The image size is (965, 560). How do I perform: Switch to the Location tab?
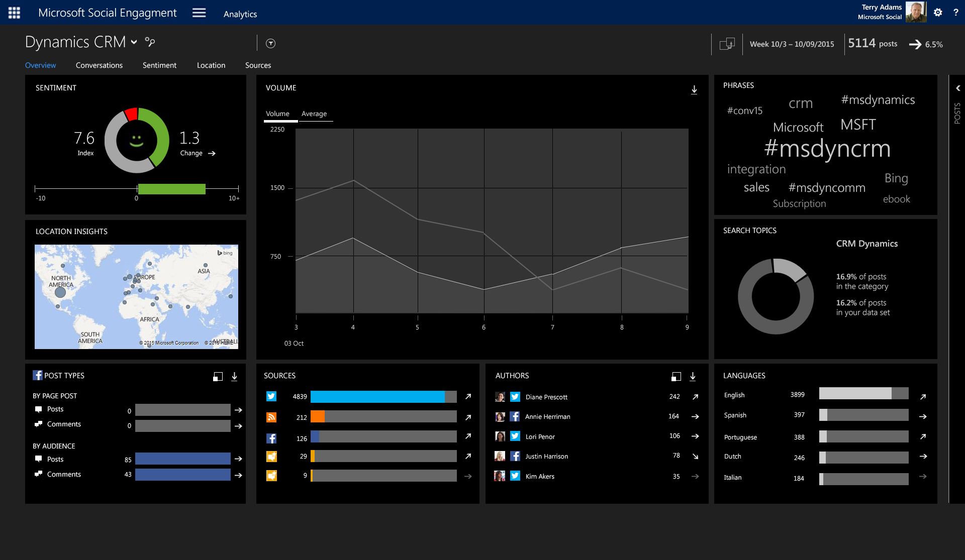coord(211,65)
